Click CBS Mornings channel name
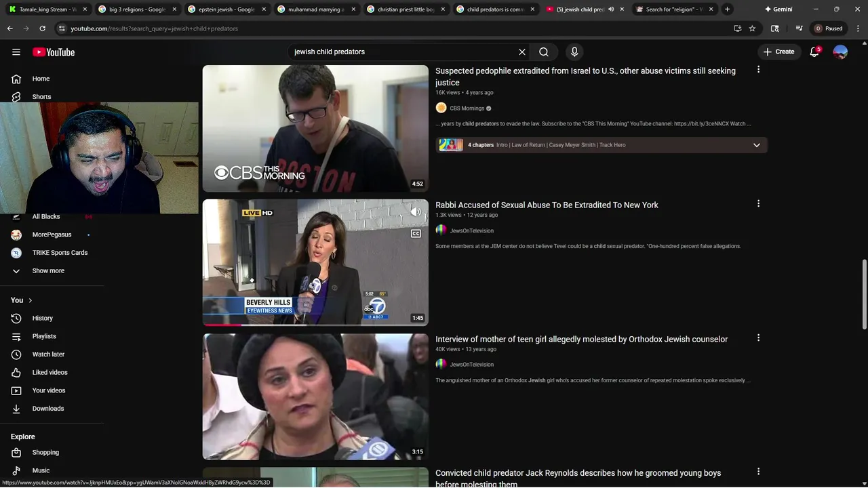Image resolution: width=868 pixels, height=488 pixels. 467,108
